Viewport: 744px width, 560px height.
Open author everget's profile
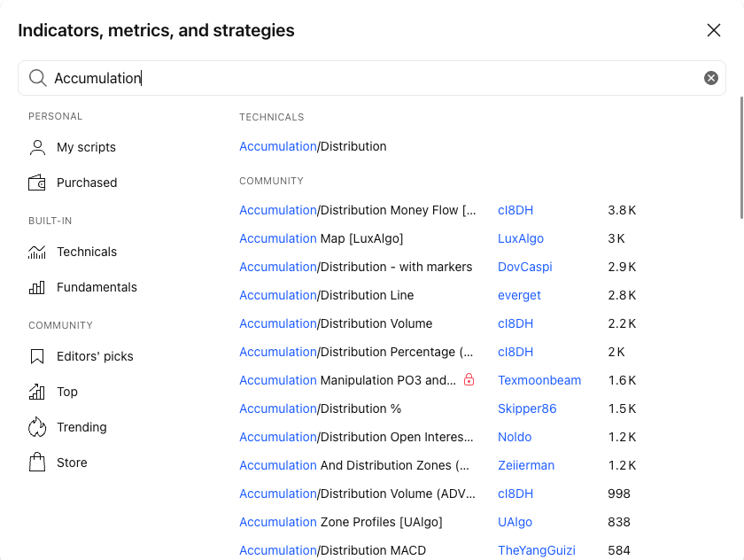[x=519, y=295]
